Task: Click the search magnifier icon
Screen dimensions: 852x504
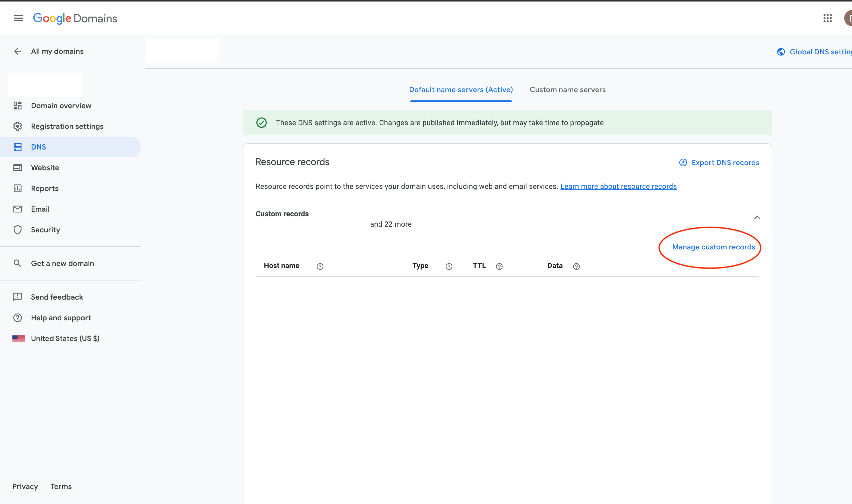Action: click(x=17, y=263)
